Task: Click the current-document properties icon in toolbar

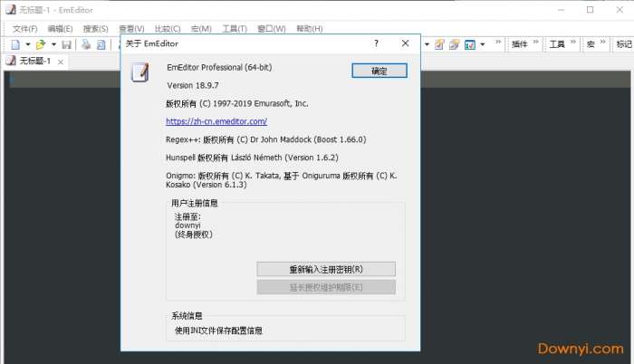Action: point(439,44)
